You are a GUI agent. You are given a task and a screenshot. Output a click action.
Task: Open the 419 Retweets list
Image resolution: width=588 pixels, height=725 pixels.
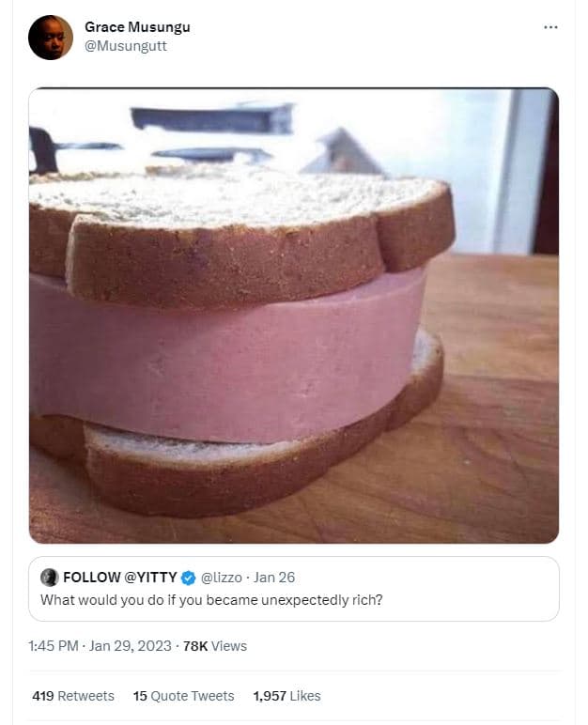coord(73,696)
